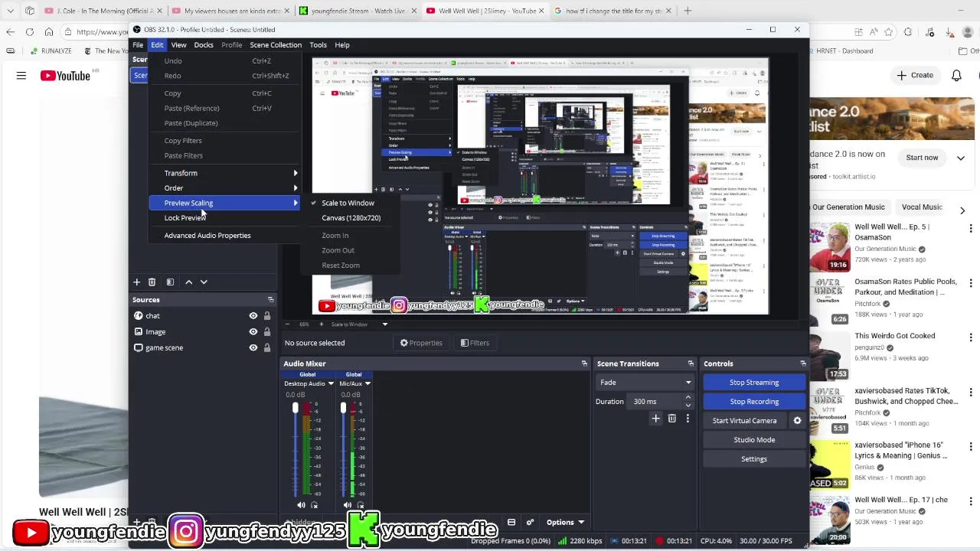Viewport: 980px width, 551px height.
Task: Undock the Scene Transitions panel
Action: [691, 364]
